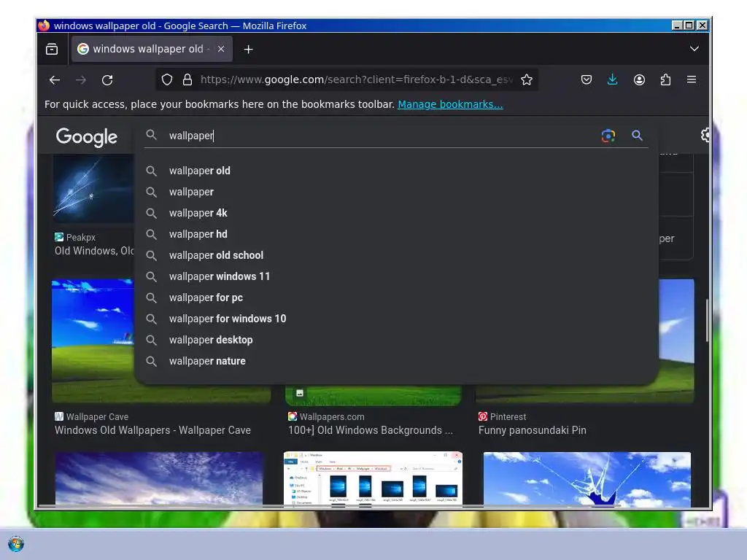Choose suggestion 'wallpaper old'
Image resolution: width=747 pixels, height=560 pixels.
(396, 171)
